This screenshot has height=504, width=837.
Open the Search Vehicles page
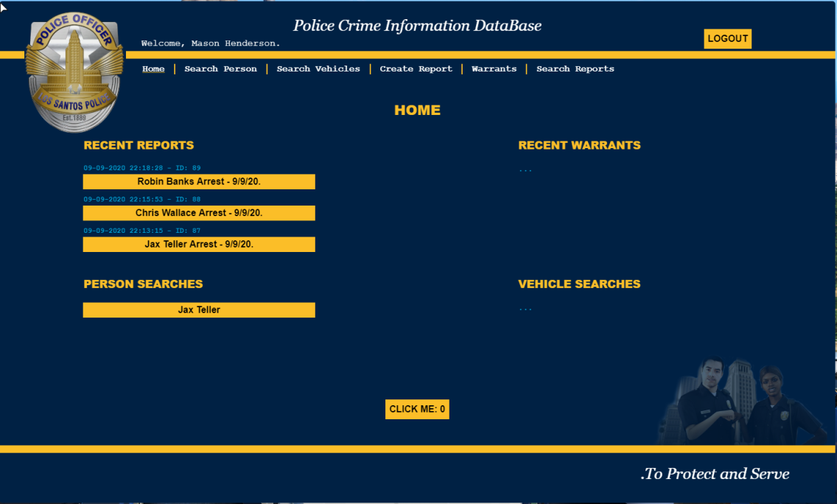click(x=318, y=69)
